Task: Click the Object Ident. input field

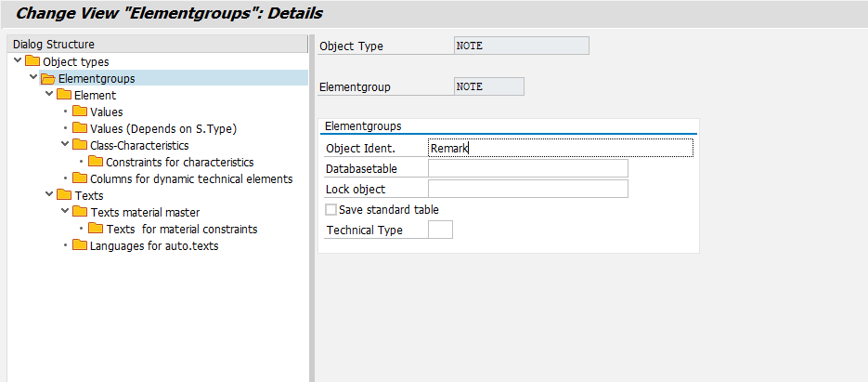Action: [x=560, y=148]
